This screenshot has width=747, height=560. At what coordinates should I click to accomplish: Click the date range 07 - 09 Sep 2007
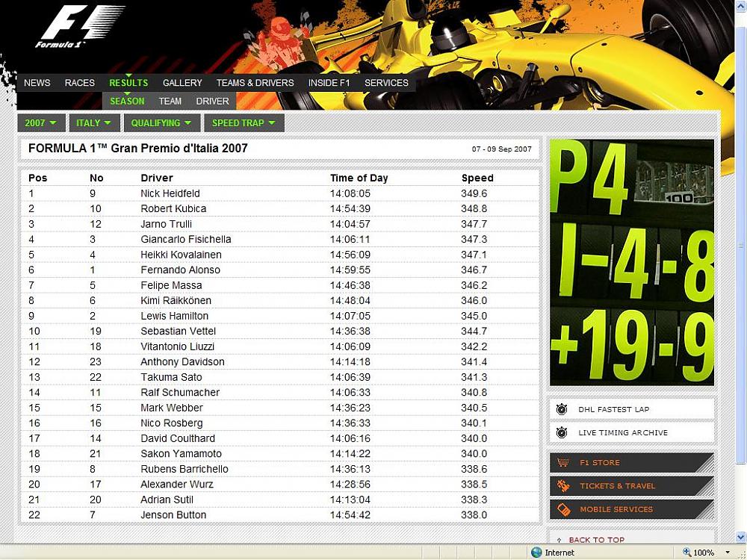[x=502, y=149]
